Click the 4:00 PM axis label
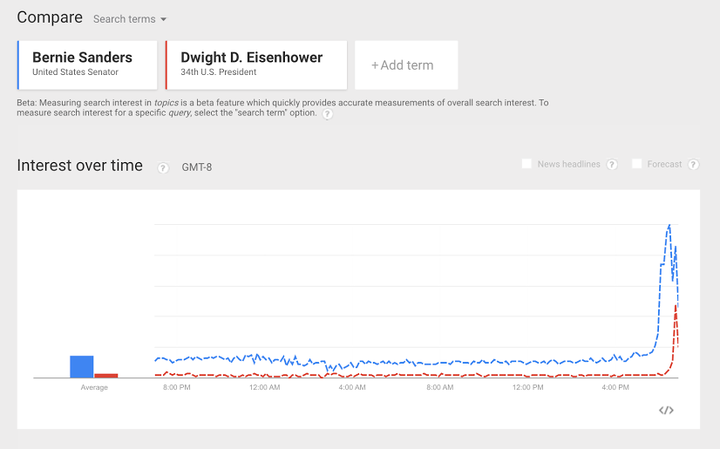The image size is (720, 449). pyautogui.click(x=615, y=387)
